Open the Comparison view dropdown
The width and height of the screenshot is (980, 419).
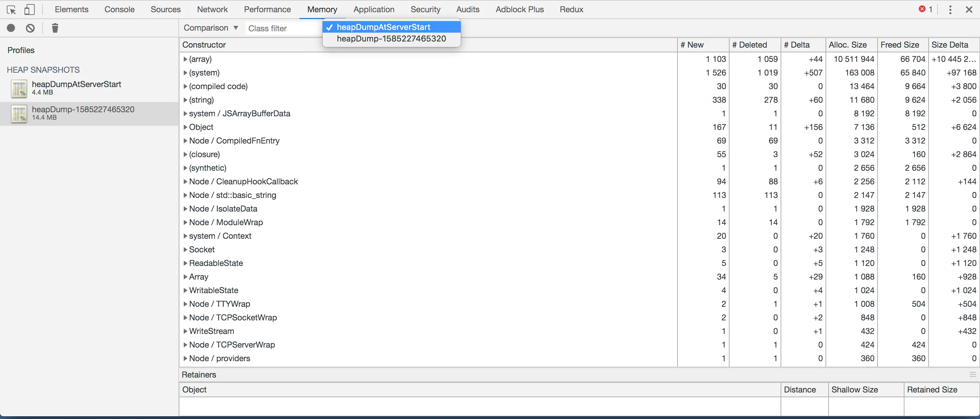(211, 28)
